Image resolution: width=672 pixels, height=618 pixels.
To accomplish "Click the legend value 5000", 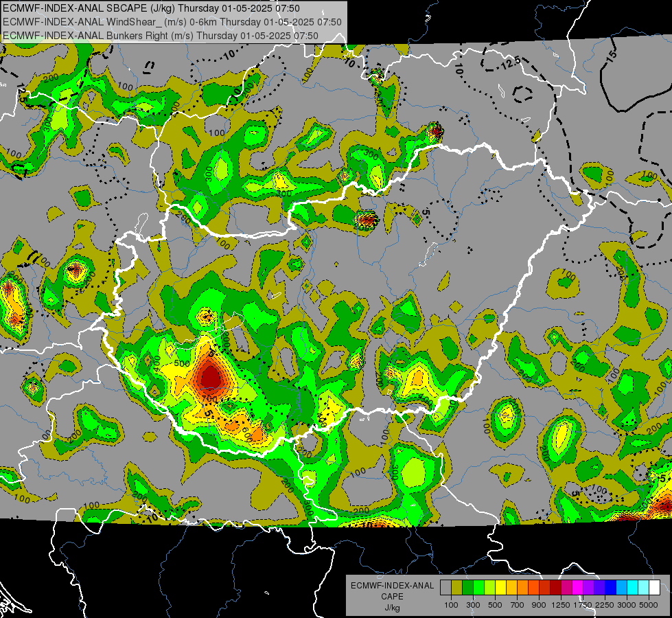I will 649,605.
